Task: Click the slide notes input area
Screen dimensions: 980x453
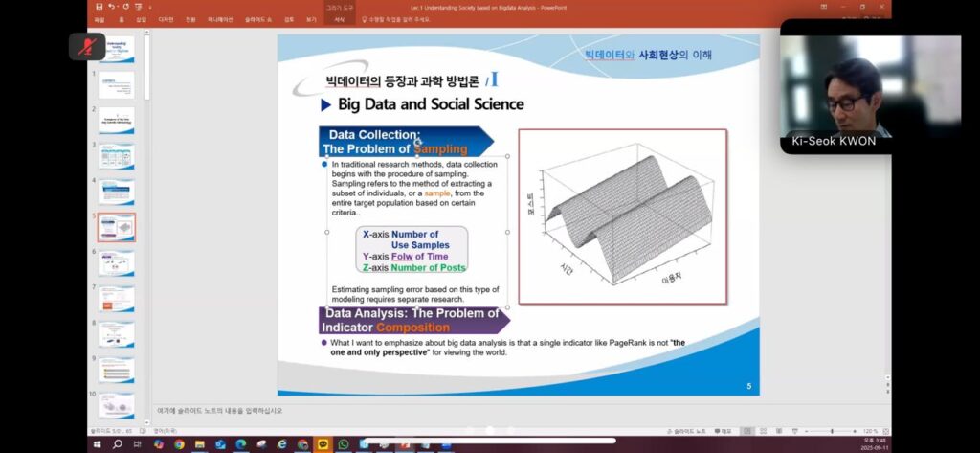Action: tap(519, 411)
